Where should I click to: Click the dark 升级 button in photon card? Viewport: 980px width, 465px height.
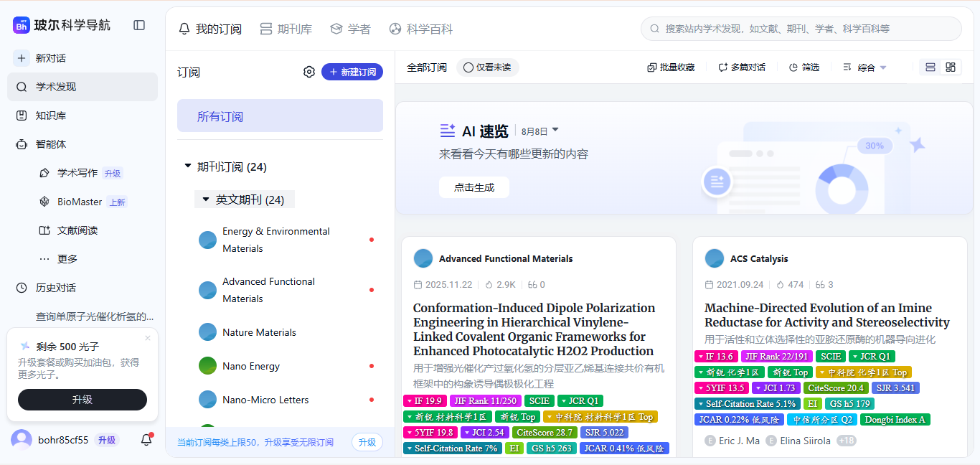83,400
